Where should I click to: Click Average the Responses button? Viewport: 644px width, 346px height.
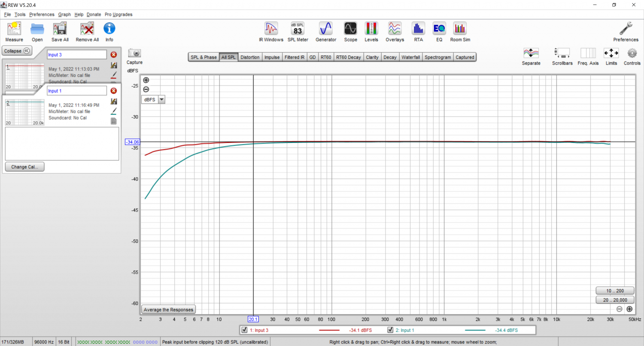[169, 309]
